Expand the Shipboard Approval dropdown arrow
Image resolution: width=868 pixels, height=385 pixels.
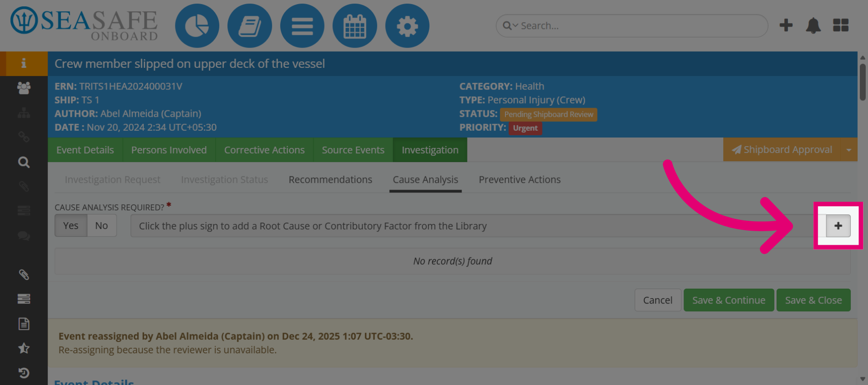coord(849,150)
